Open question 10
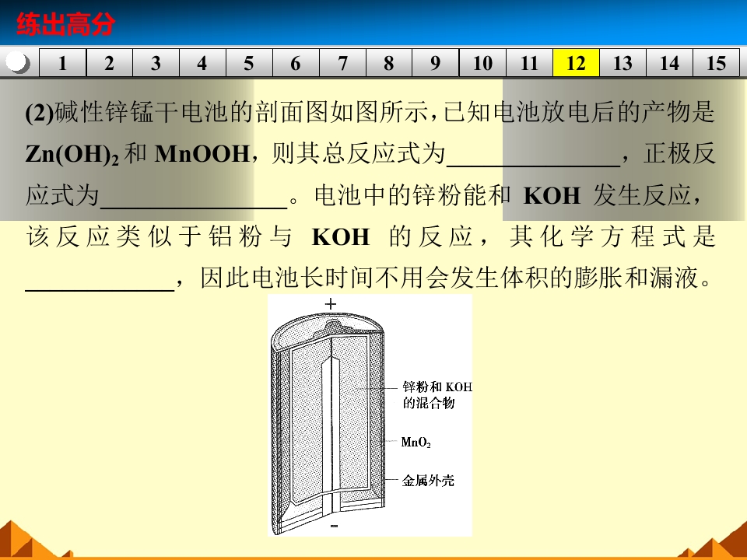Image resolution: width=747 pixels, height=560 pixels. [481, 64]
